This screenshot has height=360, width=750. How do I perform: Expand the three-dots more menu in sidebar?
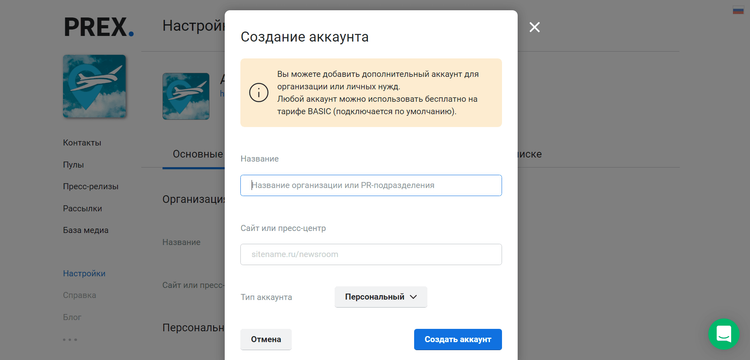coord(70,339)
